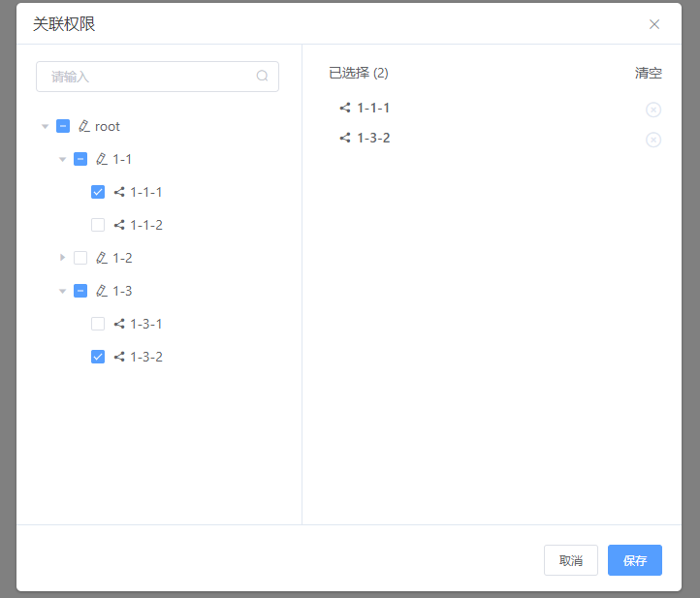Remove 1-1-1 from selected list
This screenshot has height=598, width=700.
pos(653,110)
